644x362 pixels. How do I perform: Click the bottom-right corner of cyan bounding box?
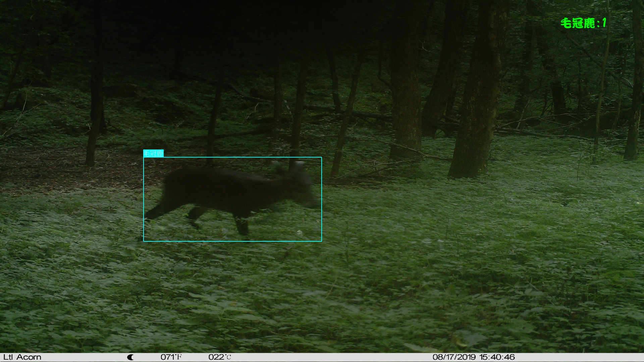click(x=321, y=241)
